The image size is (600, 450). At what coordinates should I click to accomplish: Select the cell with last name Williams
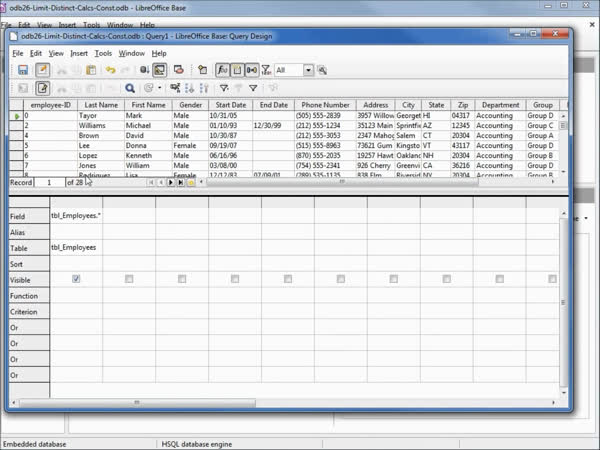point(101,126)
